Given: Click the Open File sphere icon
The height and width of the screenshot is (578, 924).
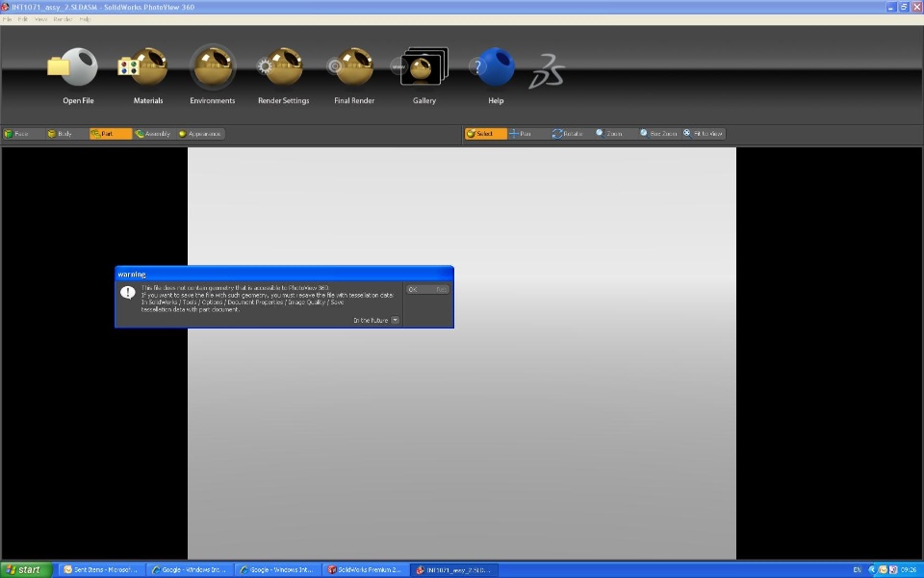Looking at the screenshot, I should [73, 66].
